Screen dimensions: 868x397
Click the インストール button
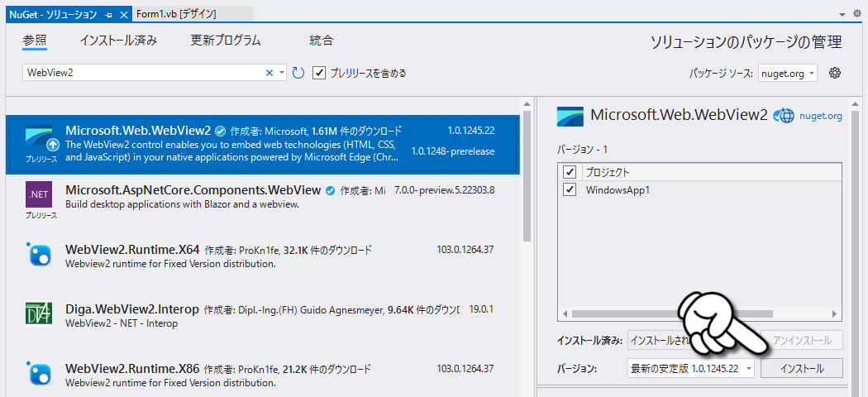tap(802, 368)
